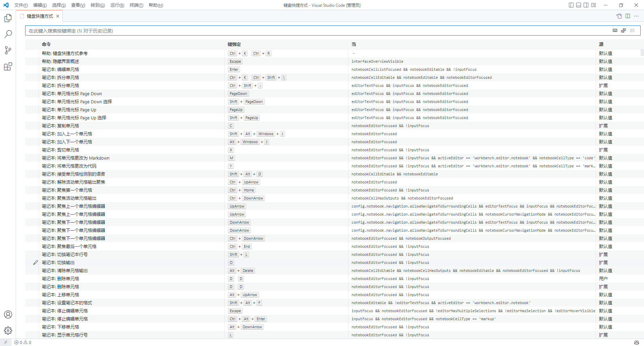Open the 文件(F) menu
Screen dimensions: 644x346
(21, 5)
